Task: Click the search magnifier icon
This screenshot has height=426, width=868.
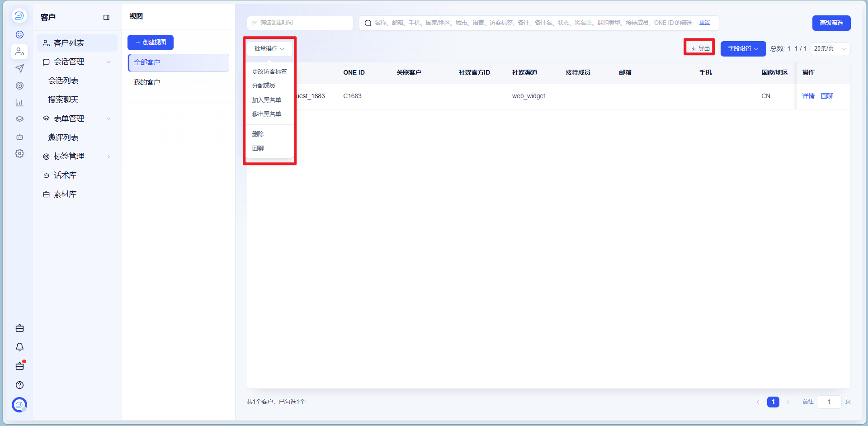Action: click(368, 23)
